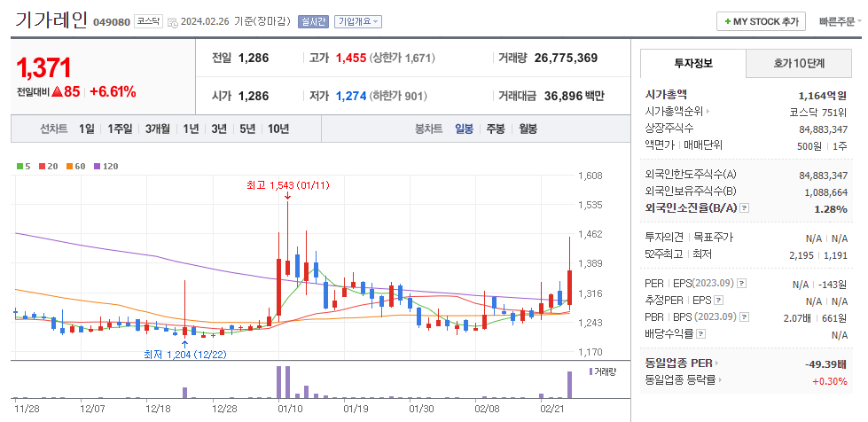Open the 기업개요 dropdown
This screenshot has height=422, width=868.
(x=358, y=22)
